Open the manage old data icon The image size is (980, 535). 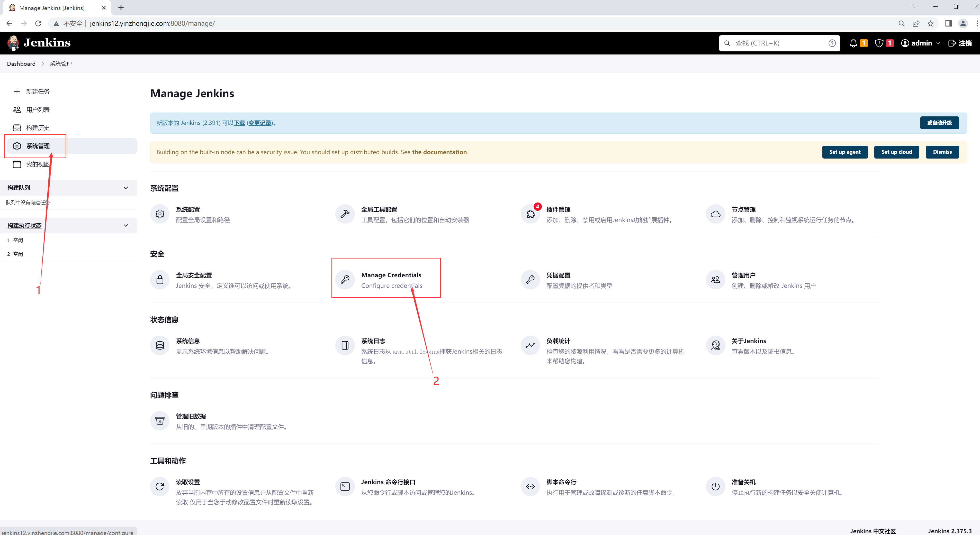coord(160,421)
